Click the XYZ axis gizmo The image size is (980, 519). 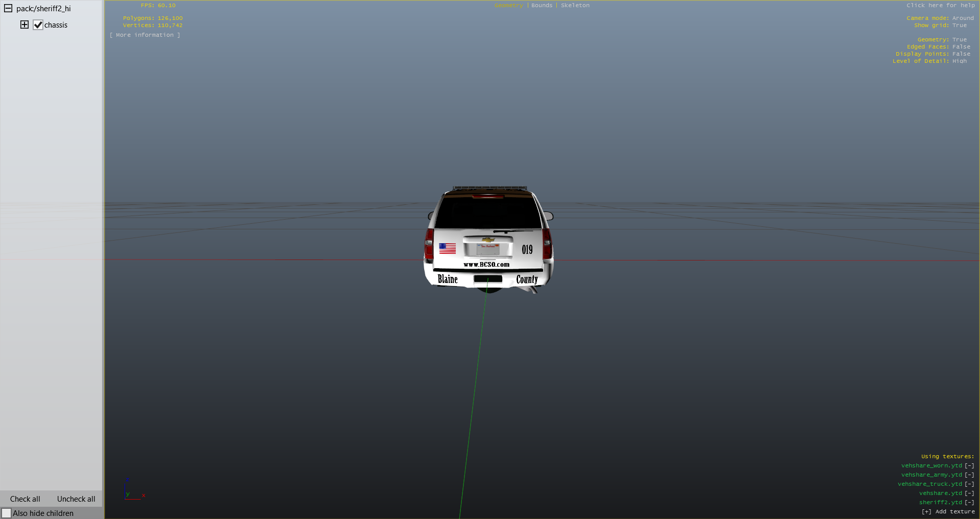(132, 490)
